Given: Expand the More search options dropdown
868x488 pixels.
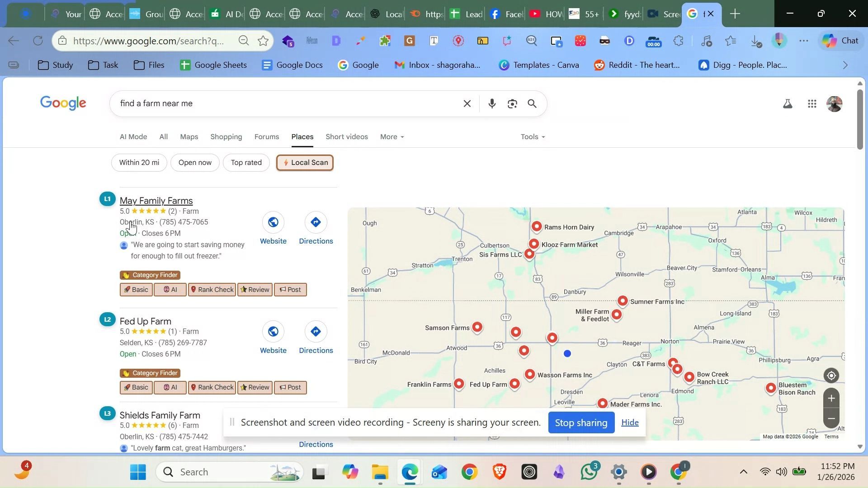Looking at the screenshot, I should pos(392,137).
